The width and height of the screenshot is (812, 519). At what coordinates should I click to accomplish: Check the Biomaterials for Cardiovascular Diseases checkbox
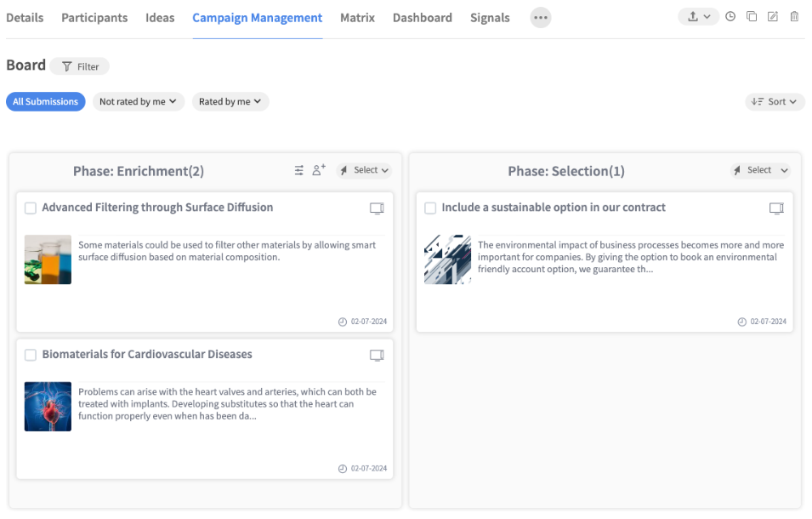point(31,356)
